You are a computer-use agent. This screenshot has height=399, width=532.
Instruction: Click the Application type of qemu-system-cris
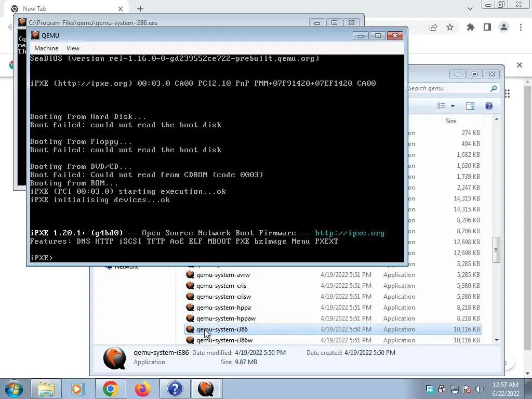click(399, 286)
